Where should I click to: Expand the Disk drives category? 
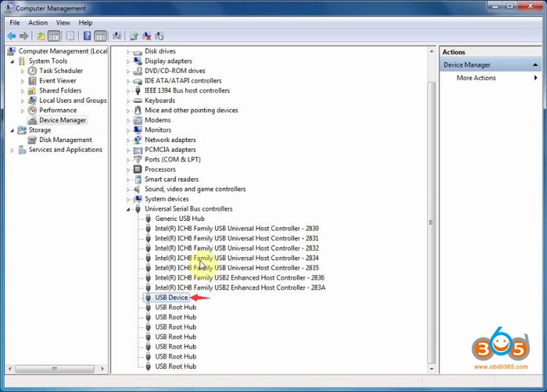(x=128, y=52)
